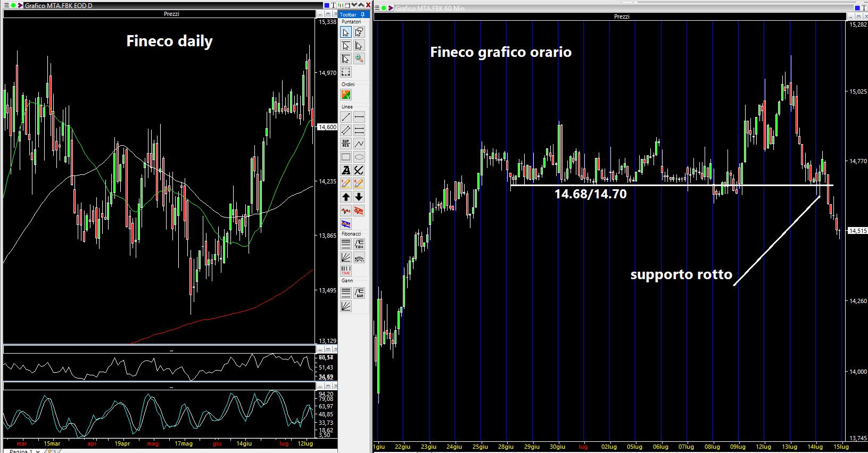This screenshot has height=453, width=868.
Task: Click the blue square color icon in daily chart title bar
Action: (x=327, y=5)
